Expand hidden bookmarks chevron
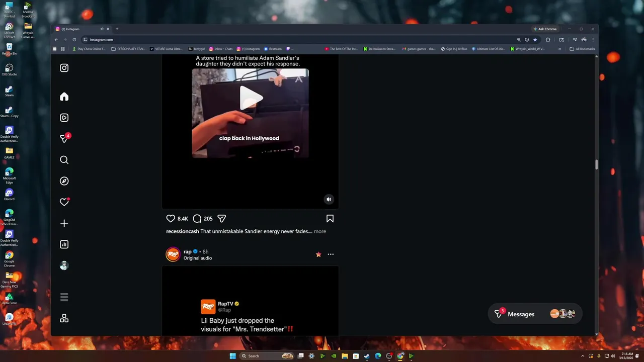 (559, 49)
